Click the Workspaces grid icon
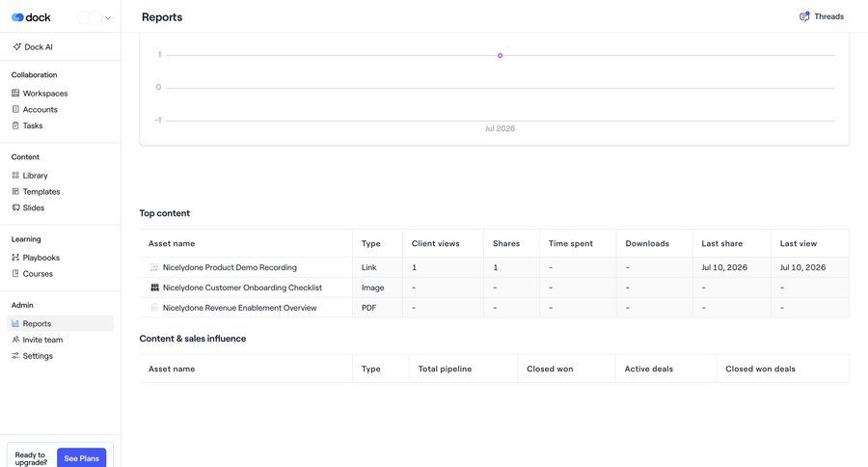Image resolution: width=868 pixels, height=467 pixels. 15,93
